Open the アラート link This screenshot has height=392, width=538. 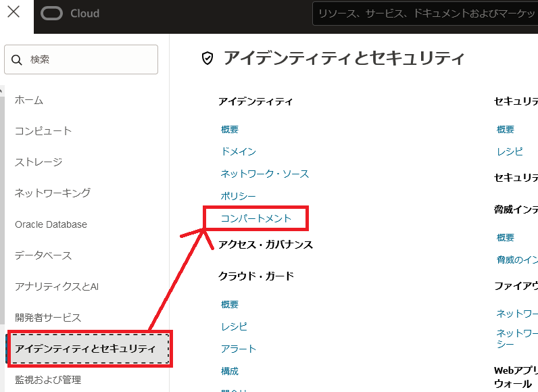click(x=239, y=349)
